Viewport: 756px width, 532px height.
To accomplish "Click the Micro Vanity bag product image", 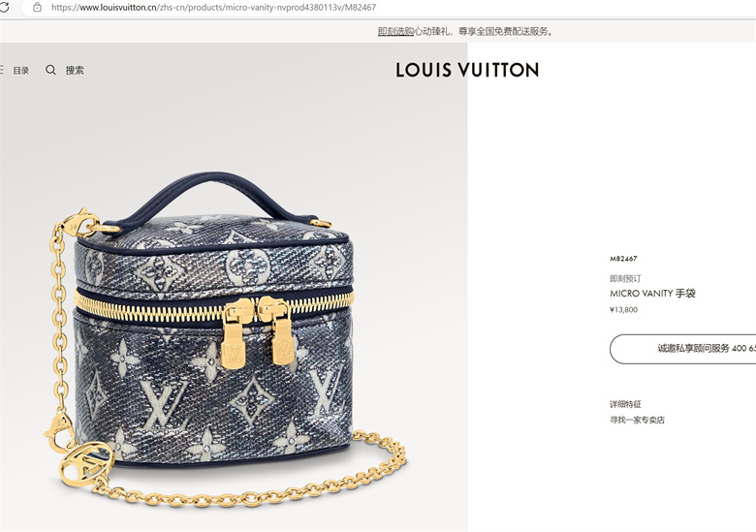I will point(227,337).
